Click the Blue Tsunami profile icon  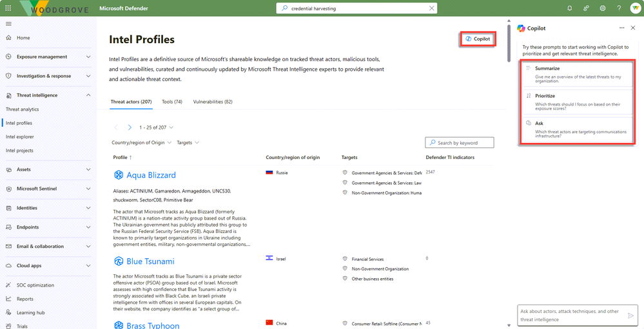click(118, 261)
